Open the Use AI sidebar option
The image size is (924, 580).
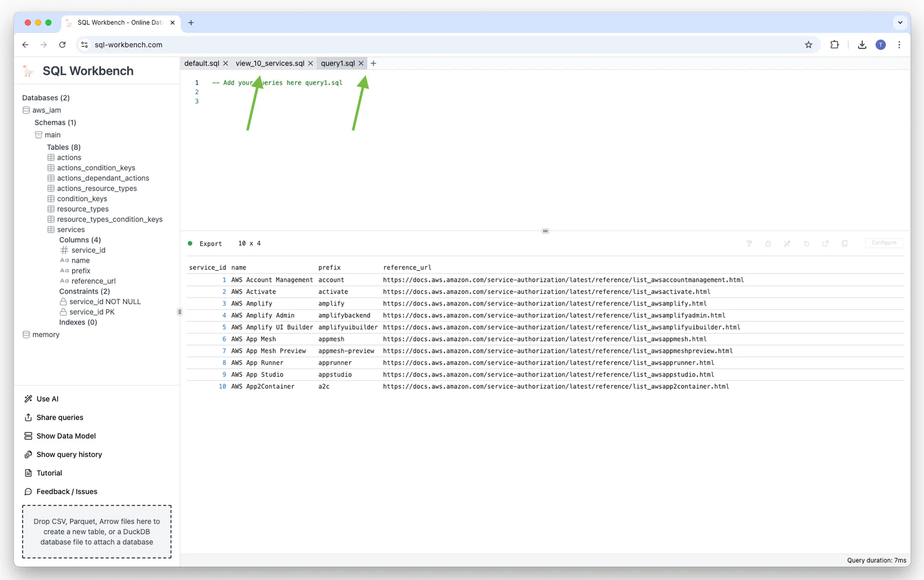click(x=42, y=399)
